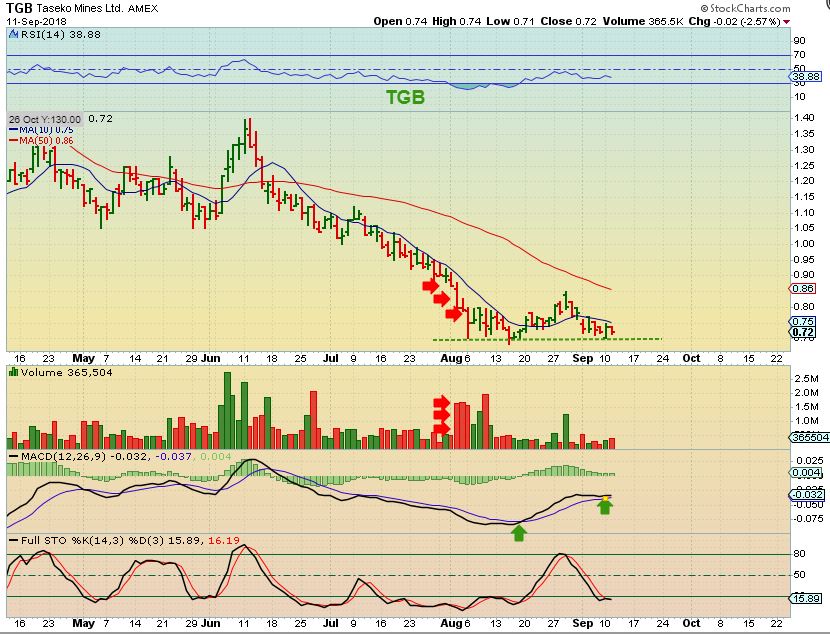The height and width of the screenshot is (634, 830).
Task: Click the 1.0M volume axis label
Action: pyautogui.click(x=807, y=421)
